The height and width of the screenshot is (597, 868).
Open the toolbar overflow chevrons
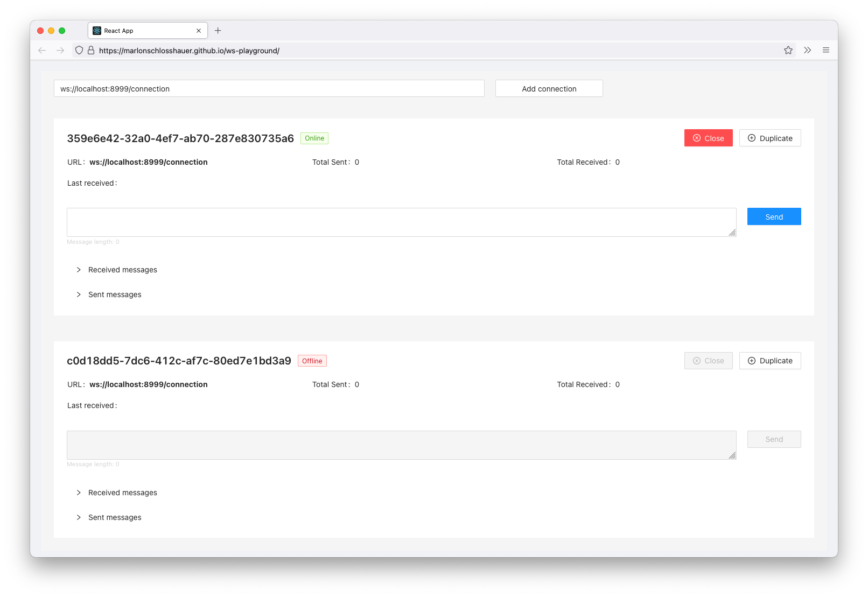[807, 50]
